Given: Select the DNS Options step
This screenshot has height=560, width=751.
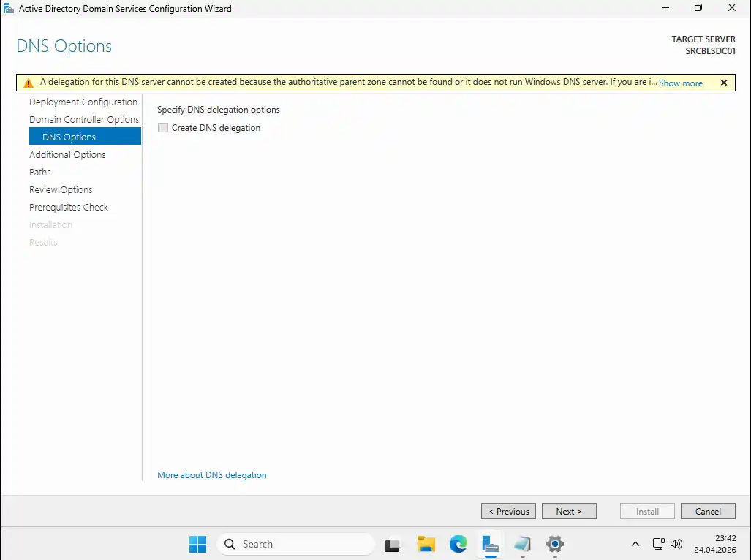Looking at the screenshot, I should (86, 137).
